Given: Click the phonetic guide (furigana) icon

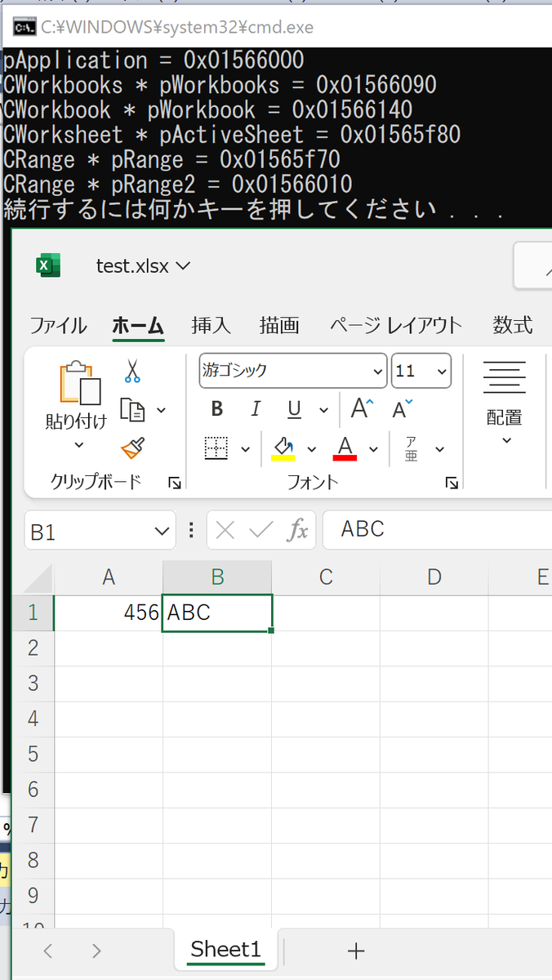Looking at the screenshot, I should coord(412,448).
